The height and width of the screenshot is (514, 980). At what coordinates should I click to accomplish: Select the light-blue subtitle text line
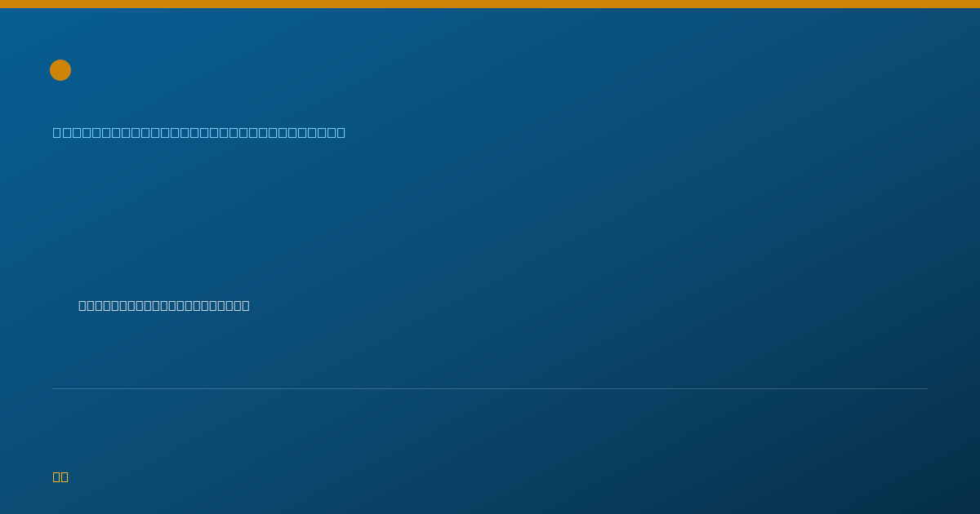199,132
